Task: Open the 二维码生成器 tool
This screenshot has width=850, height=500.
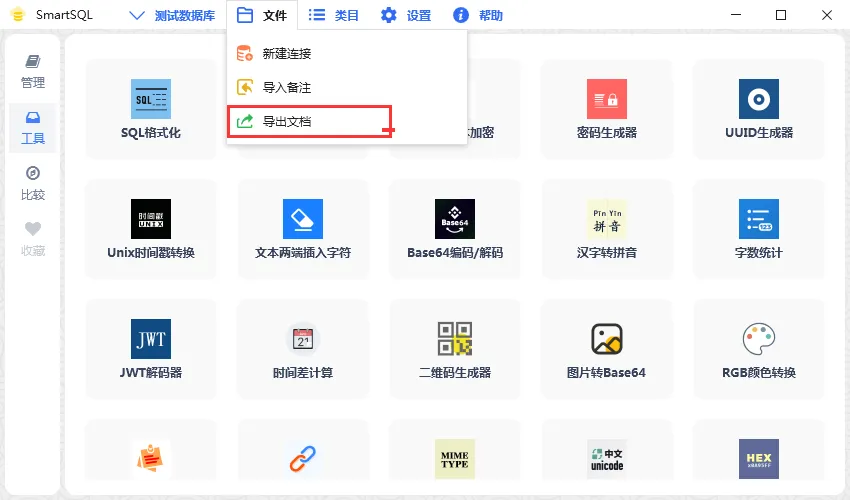Action: click(455, 349)
